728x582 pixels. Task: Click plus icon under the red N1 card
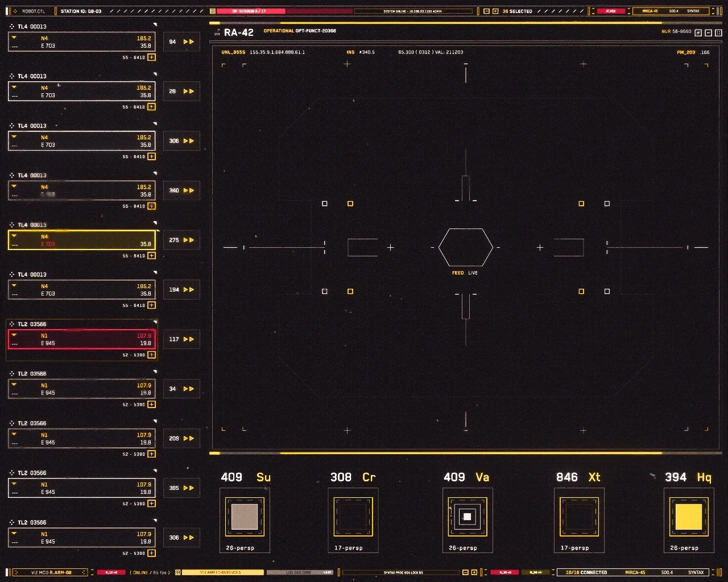pyautogui.click(x=151, y=355)
